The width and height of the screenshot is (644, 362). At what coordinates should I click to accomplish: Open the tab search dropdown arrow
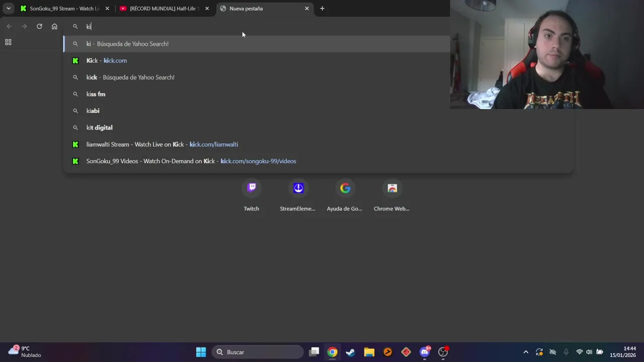(9, 9)
